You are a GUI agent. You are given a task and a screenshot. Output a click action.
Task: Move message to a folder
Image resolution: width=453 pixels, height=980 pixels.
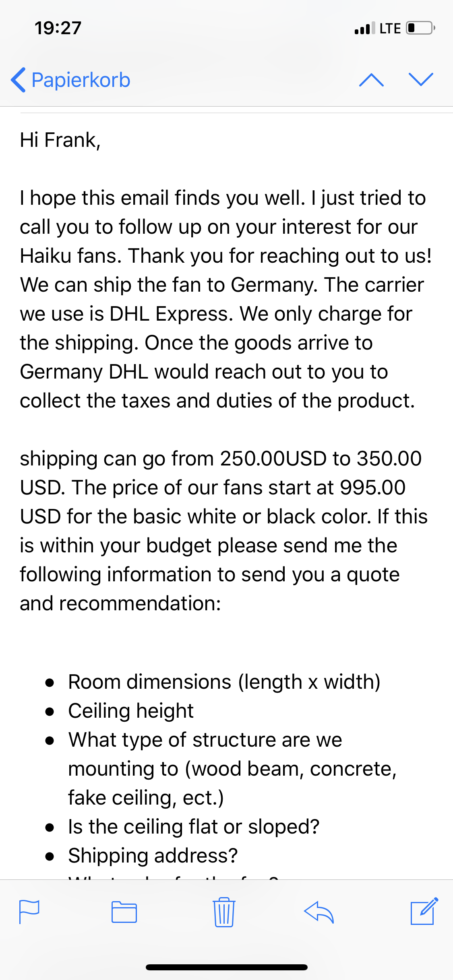click(x=124, y=912)
